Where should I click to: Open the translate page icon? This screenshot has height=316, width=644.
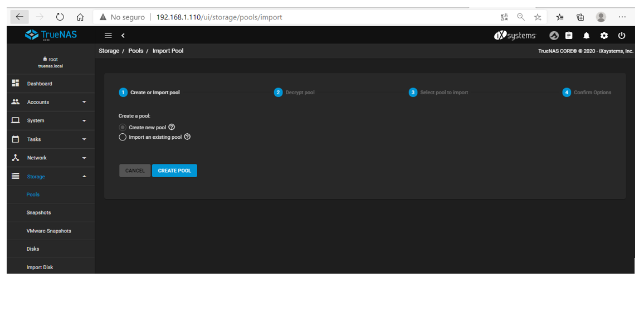pyautogui.click(x=504, y=17)
